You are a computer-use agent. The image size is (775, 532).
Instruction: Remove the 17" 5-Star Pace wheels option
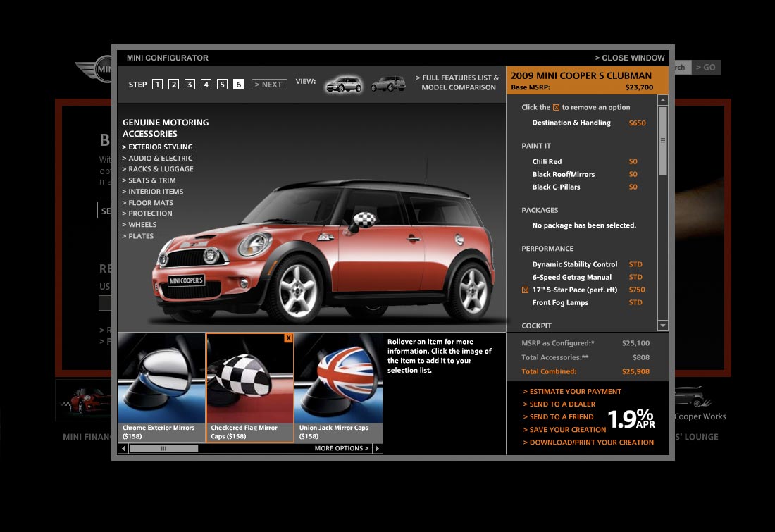pyautogui.click(x=525, y=290)
